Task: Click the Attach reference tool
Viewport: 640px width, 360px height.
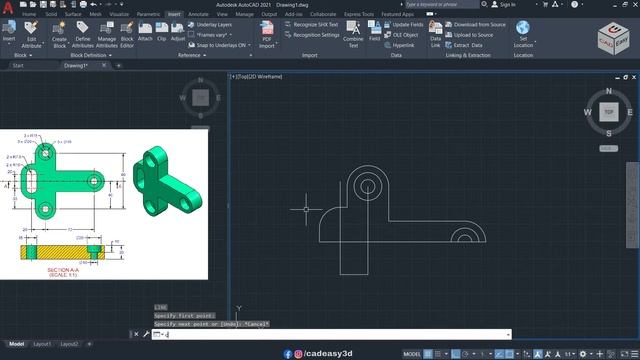Action: pos(145,31)
